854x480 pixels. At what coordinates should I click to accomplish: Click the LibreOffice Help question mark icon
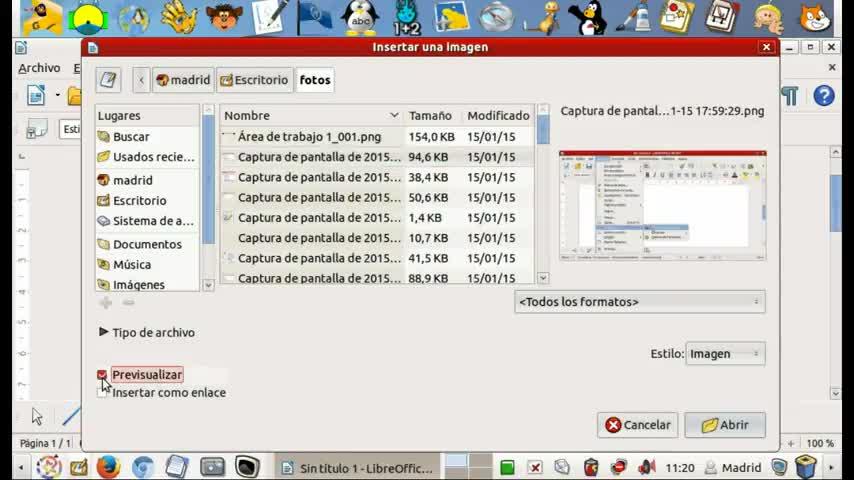[x=824, y=96]
